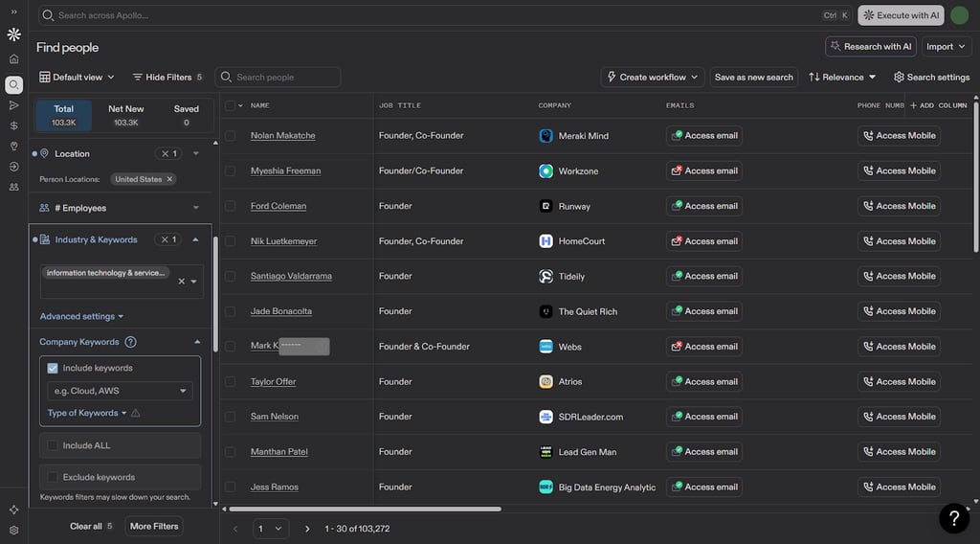Open the Default view dropdown
Screen dimensions: 980x544
coord(77,77)
